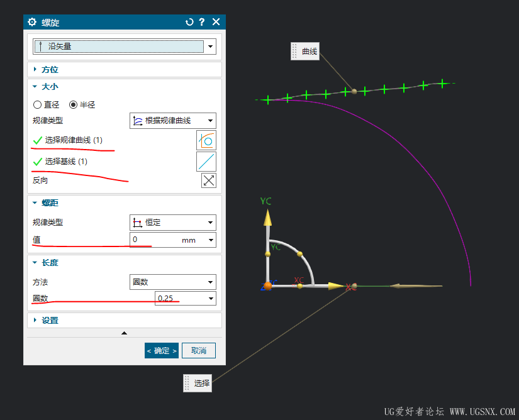Click the law curve selection icon
The width and height of the screenshot is (519, 420).
click(206, 141)
